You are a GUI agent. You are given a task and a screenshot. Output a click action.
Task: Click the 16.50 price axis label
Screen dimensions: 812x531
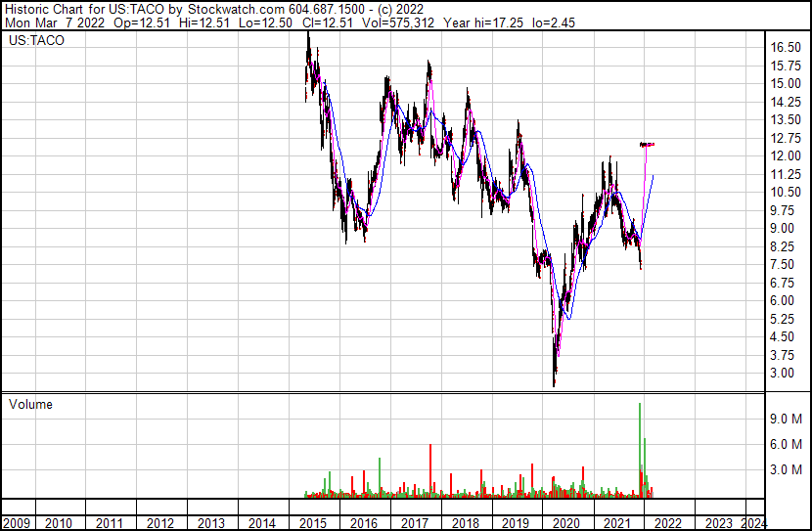786,48
